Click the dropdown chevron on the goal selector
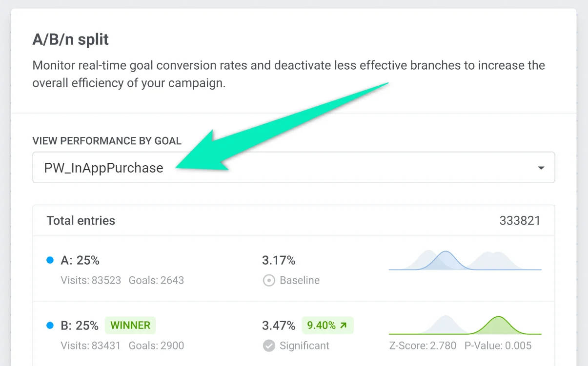 coord(541,167)
